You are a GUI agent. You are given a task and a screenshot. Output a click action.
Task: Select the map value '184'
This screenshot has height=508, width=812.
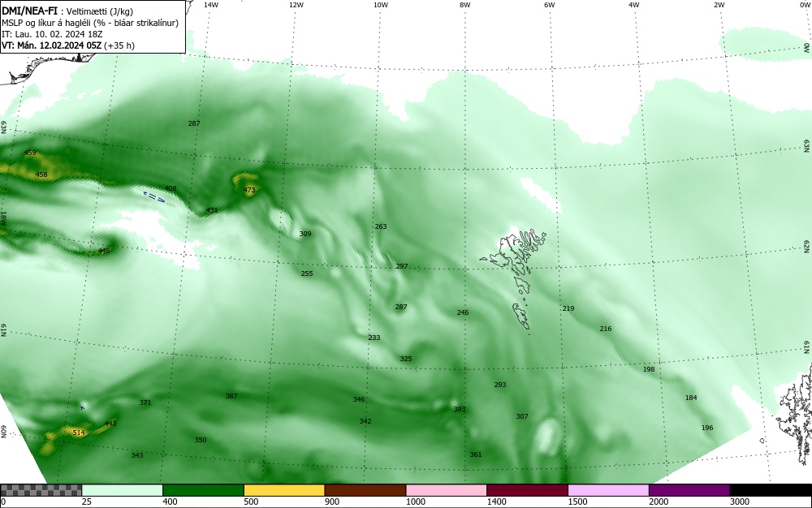click(x=691, y=398)
